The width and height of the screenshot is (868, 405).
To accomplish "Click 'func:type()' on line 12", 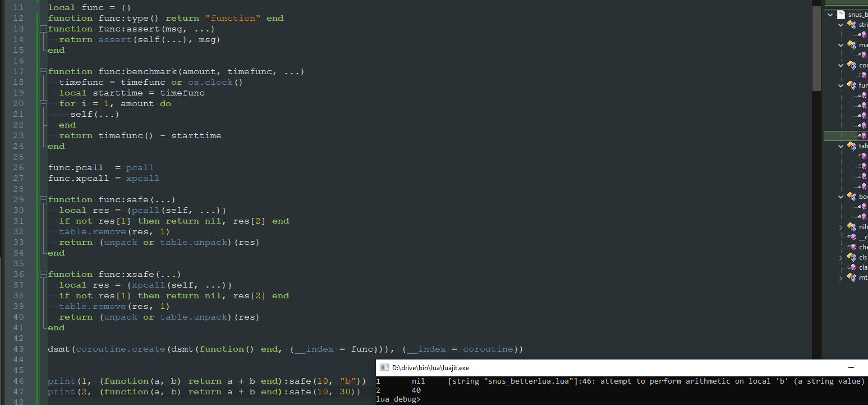I will click(x=129, y=18).
